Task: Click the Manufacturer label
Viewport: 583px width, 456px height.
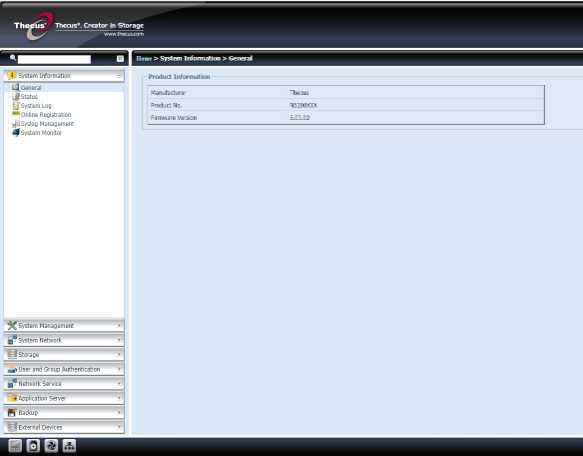Action: [168, 93]
